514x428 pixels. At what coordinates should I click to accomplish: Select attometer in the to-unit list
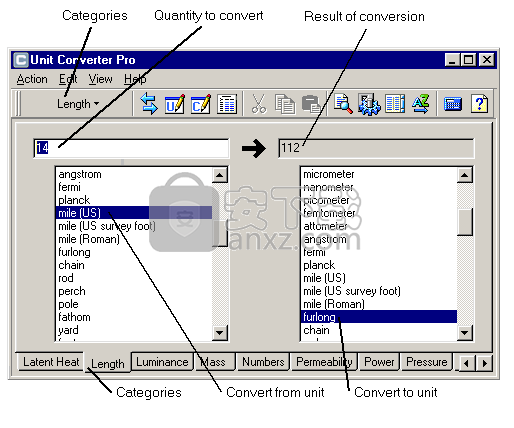click(x=379, y=226)
